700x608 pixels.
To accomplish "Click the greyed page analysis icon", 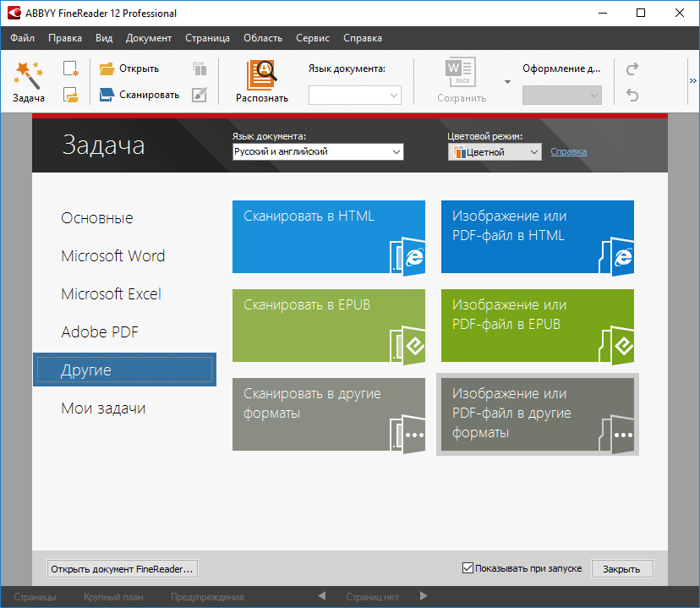I will pyautogui.click(x=200, y=68).
